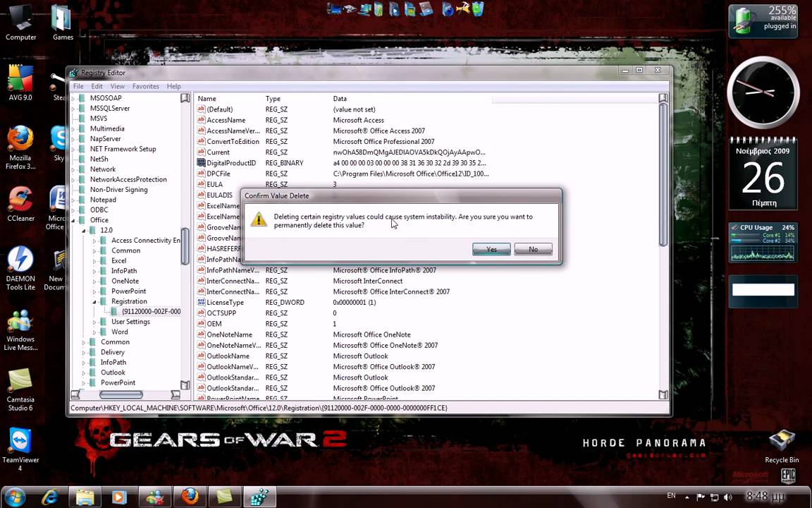Open the Computer desktop icon
The height and width of the screenshot is (508, 812).
pos(20,23)
